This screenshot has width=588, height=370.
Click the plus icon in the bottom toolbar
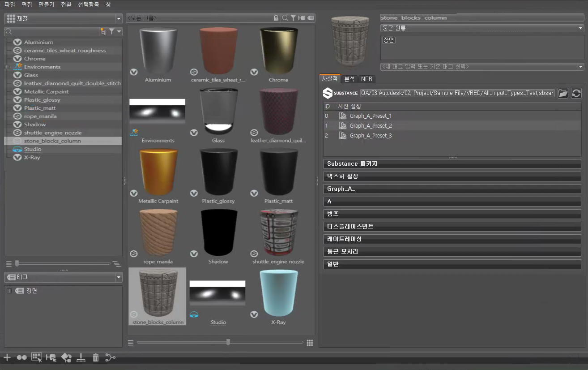click(x=7, y=357)
